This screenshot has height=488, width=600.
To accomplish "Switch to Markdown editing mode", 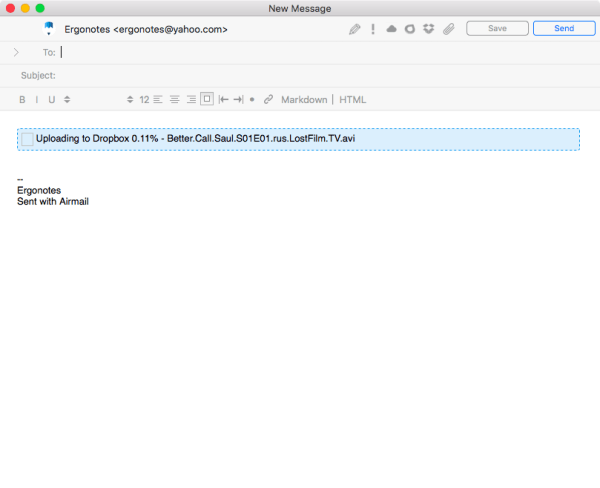I will click(x=304, y=100).
